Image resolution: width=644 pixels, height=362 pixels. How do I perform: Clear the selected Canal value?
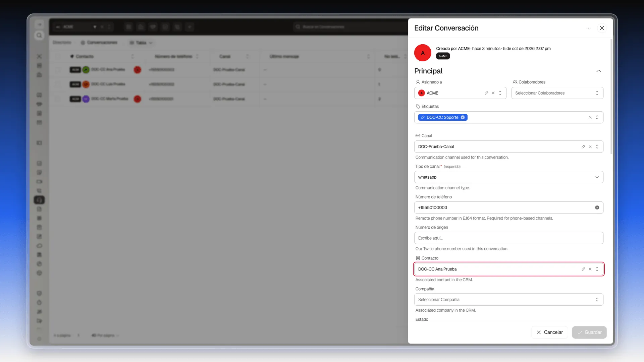click(590, 147)
